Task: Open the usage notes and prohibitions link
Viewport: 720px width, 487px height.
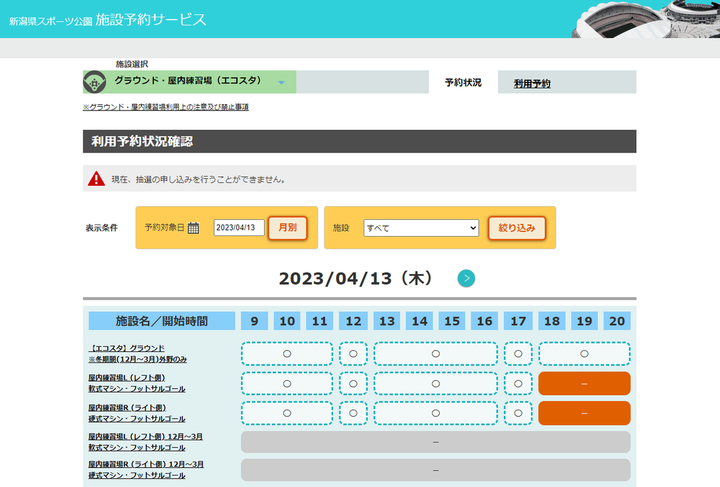Action: click(x=166, y=107)
